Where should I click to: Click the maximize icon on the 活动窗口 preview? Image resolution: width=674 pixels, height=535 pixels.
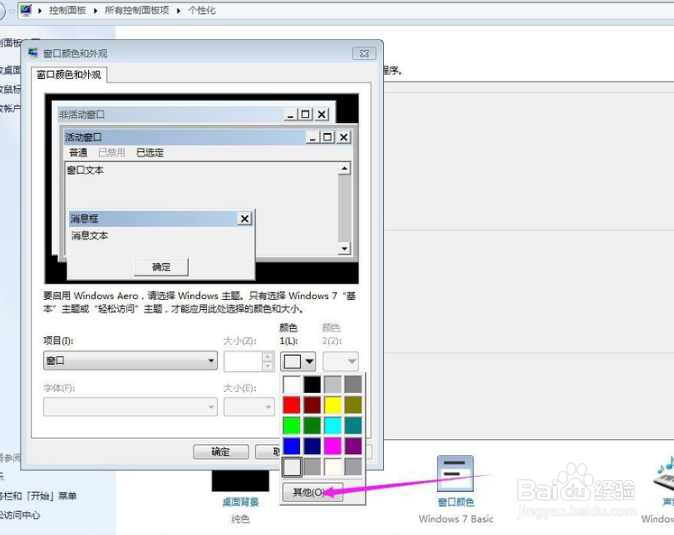(328, 137)
